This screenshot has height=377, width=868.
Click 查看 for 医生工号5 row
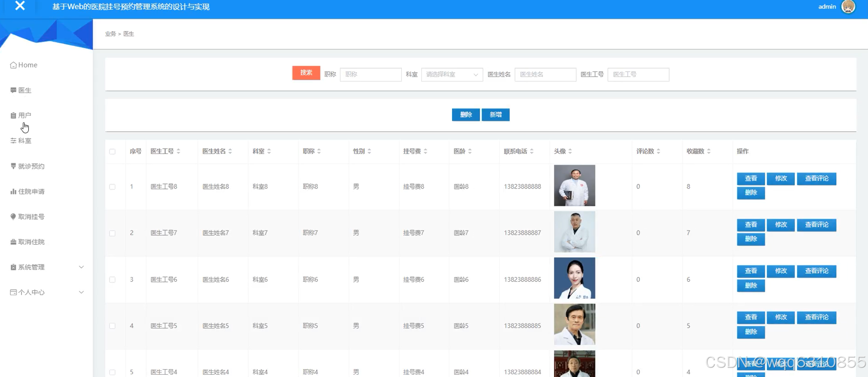751,317
